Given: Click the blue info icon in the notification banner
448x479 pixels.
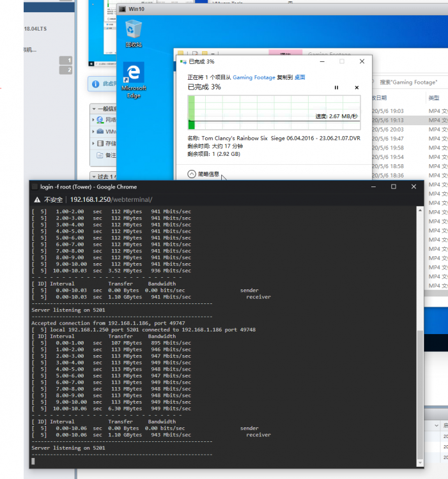Looking at the screenshot, I should tap(95, 84).
